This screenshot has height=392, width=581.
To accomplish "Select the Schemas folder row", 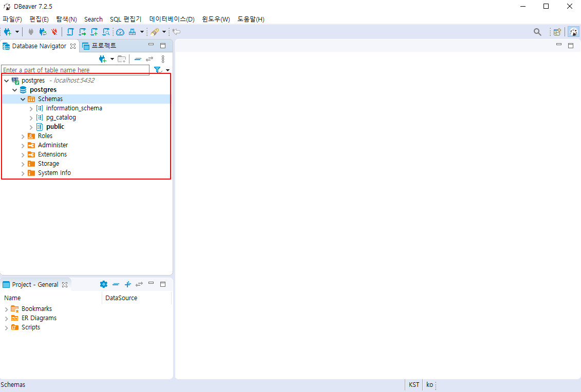I will point(86,99).
